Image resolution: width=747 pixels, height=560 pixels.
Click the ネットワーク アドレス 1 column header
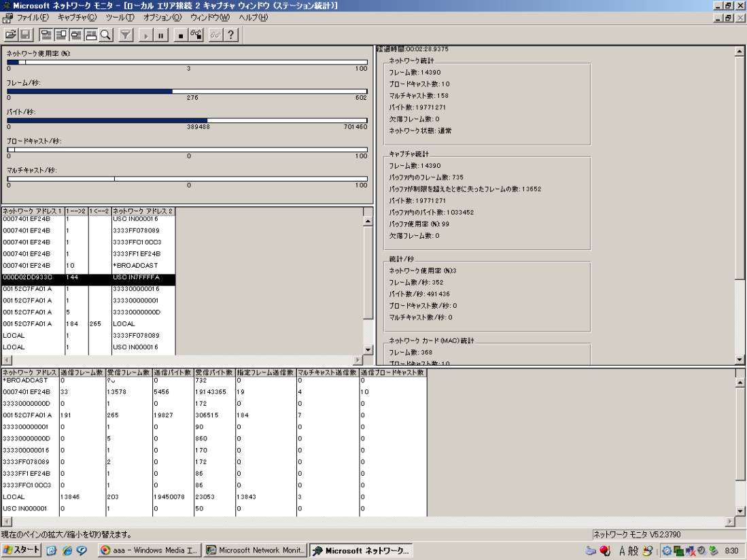(x=33, y=211)
